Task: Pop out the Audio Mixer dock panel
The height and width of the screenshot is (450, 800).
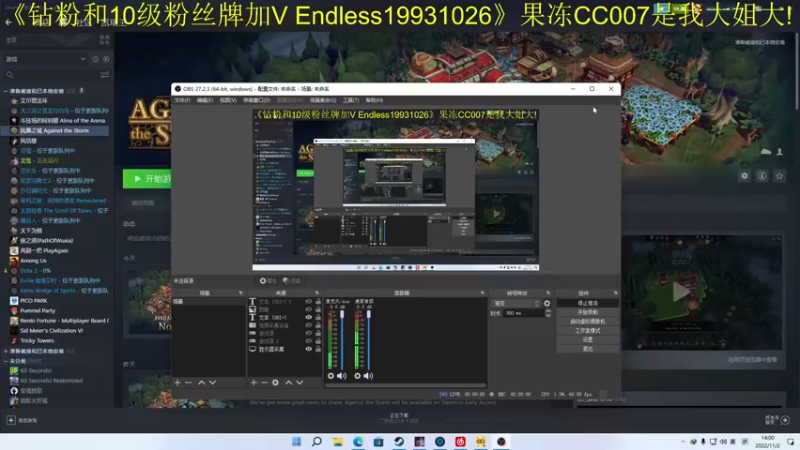Action: (x=482, y=293)
